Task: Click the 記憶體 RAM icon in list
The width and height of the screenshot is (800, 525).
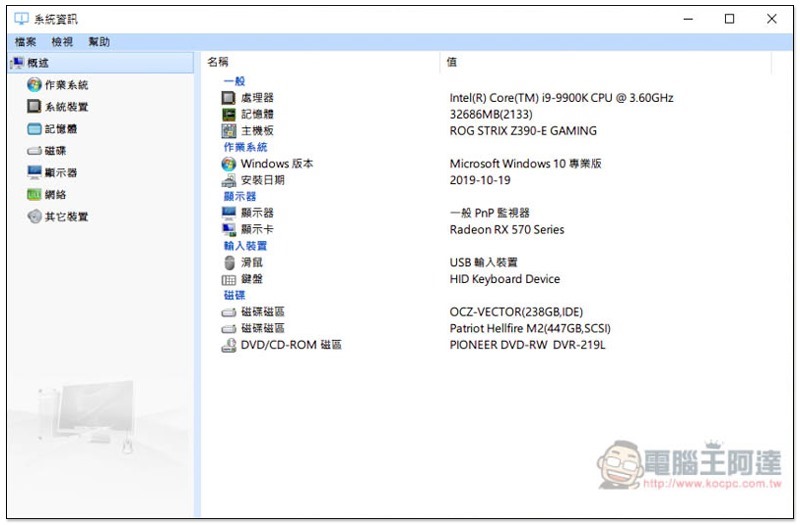Action: [x=229, y=114]
